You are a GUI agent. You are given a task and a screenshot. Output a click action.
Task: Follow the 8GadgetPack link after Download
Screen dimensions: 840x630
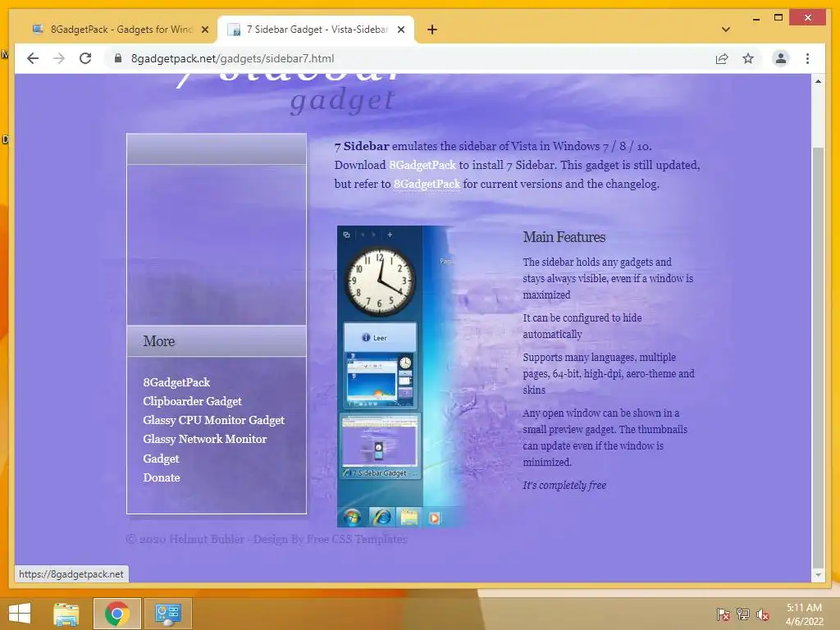422,165
